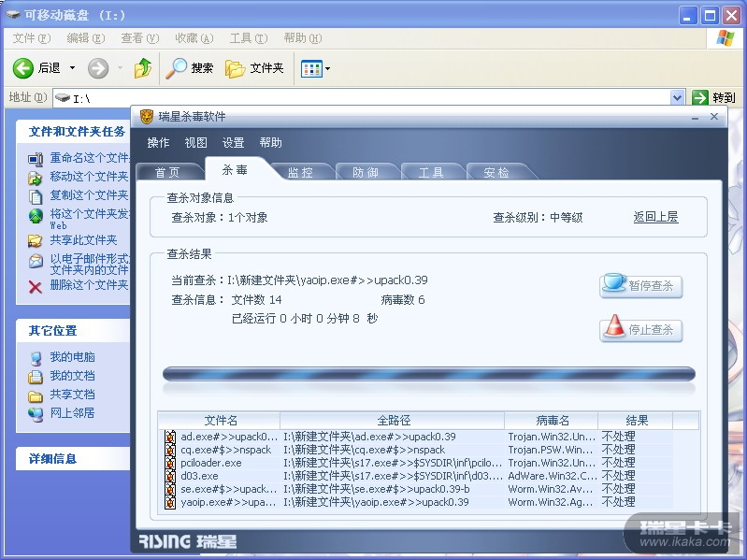Screen dimensions: 747x560
Task: Open the 工具(T) menu in Explorer
Action: pyautogui.click(x=249, y=38)
